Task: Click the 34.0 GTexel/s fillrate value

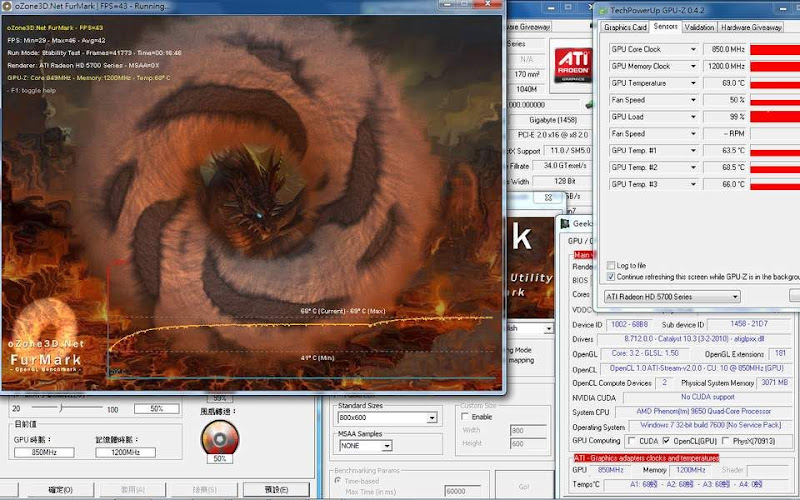Action: pos(564,166)
